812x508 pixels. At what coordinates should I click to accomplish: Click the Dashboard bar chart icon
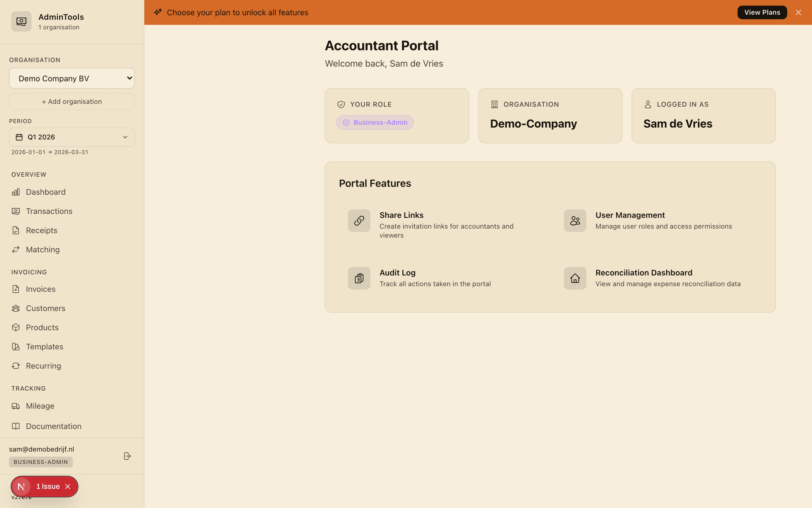16,192
